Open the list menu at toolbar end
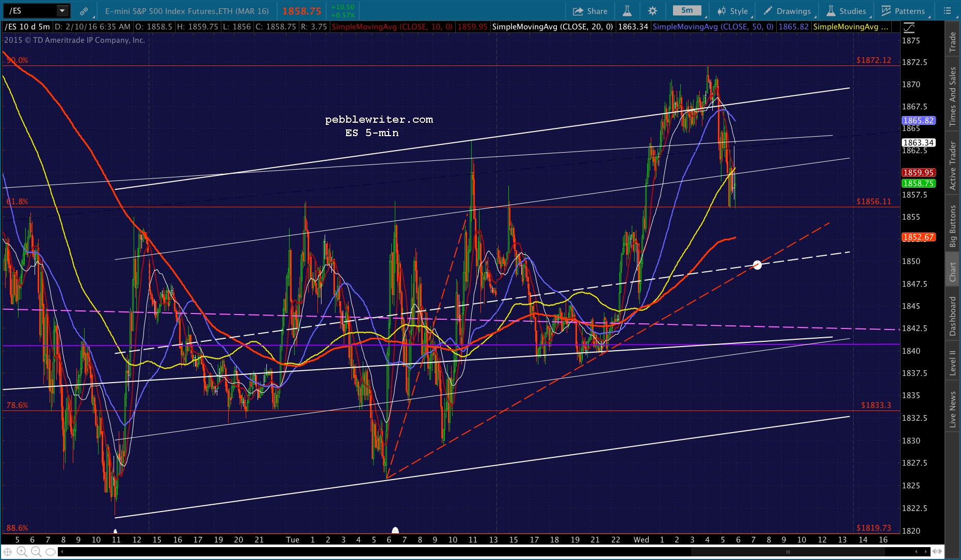The image size is (961, 560). tap(947, 11)
